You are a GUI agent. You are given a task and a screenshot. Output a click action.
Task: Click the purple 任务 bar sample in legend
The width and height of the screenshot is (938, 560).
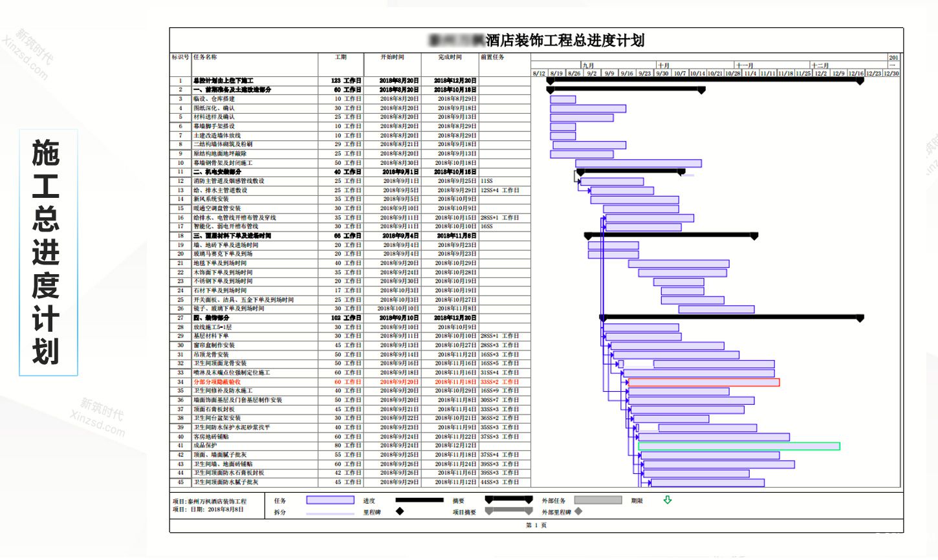pyautogui.click(x=331, y=500)
